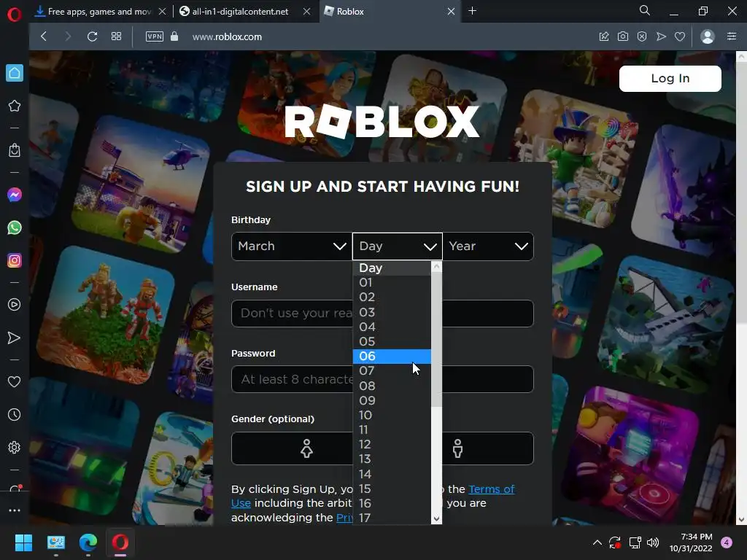
Task: Choose day 12 from list
Action: click(392, 444)
